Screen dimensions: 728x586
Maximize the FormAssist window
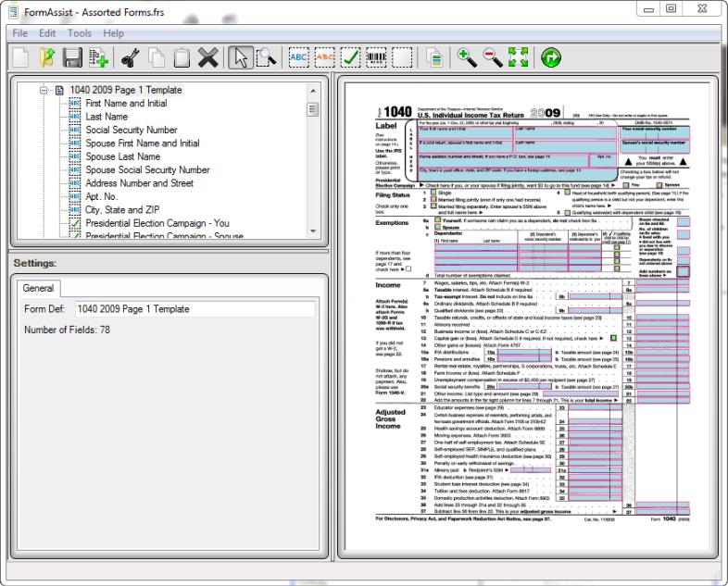[672, 8]
